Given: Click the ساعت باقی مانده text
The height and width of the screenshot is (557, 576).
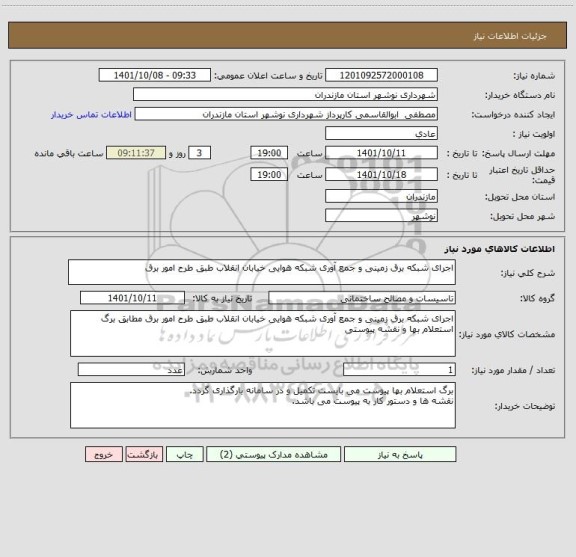Looking at the screenshot, I should coord(69,153).
